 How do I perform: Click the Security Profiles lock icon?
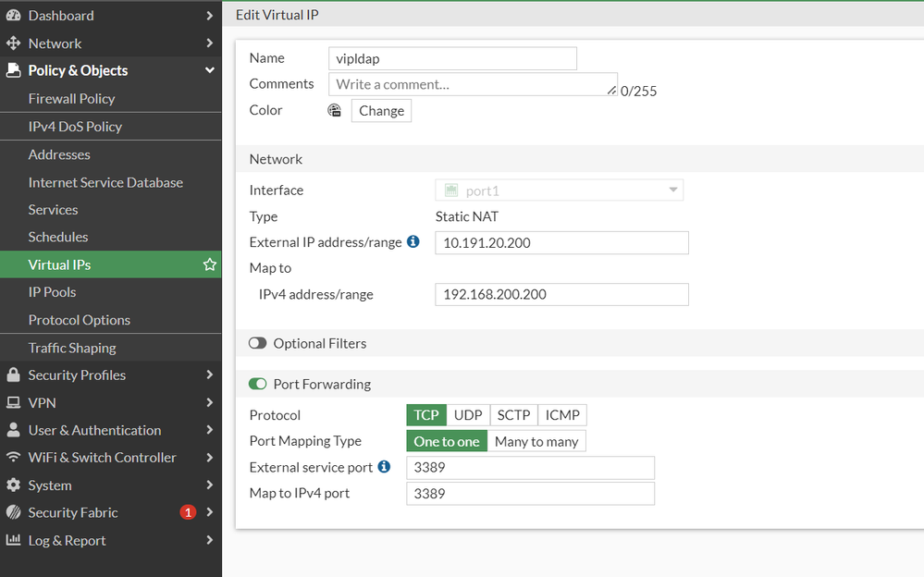(13, 375)
